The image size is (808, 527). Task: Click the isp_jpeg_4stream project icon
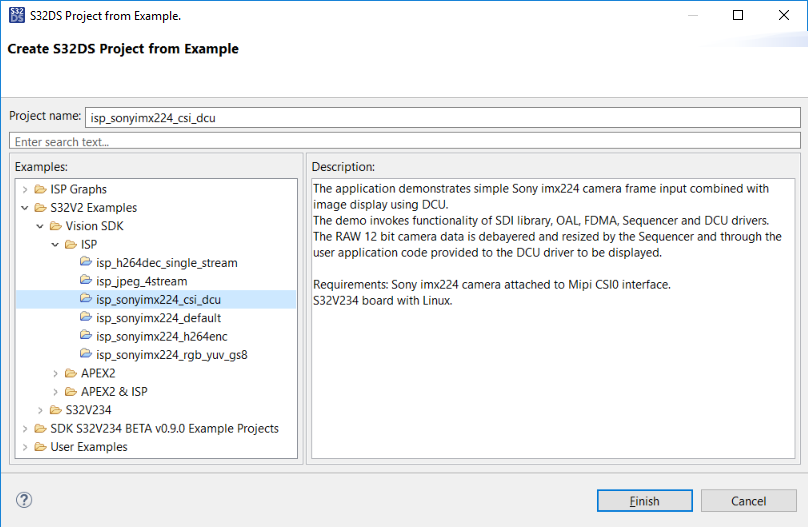87,282
